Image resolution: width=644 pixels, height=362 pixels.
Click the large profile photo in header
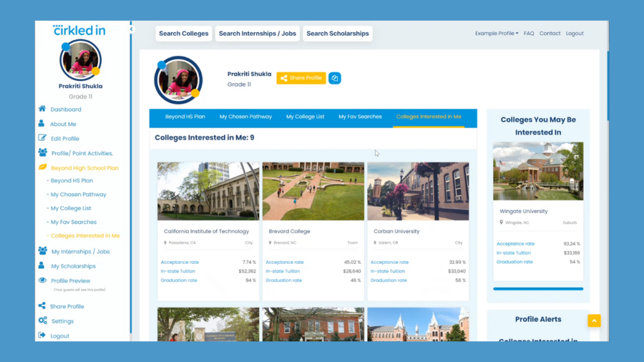(x=178, y=80)
